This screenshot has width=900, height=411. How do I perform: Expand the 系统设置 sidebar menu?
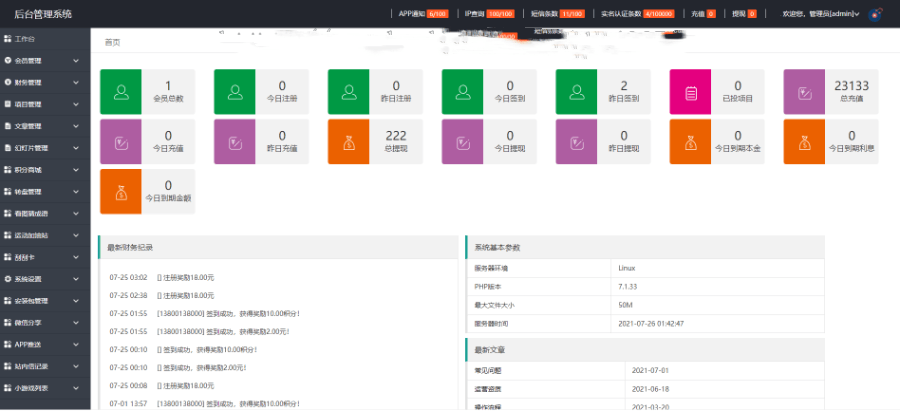45,279
